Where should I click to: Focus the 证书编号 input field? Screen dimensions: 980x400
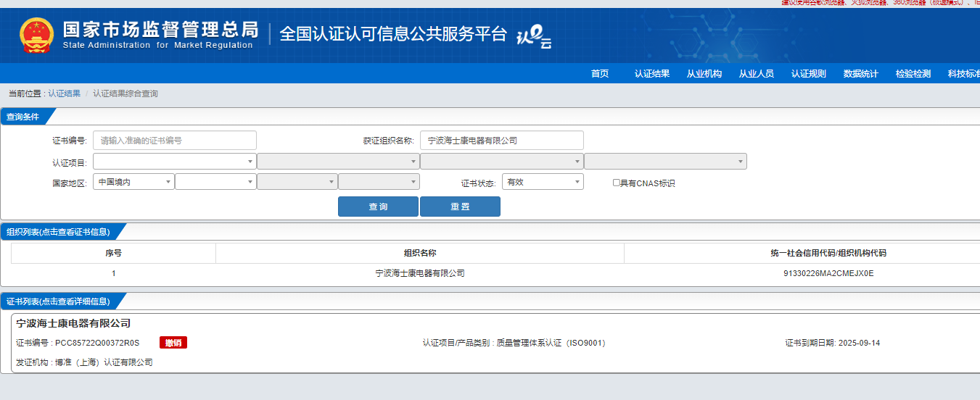pyautogui.click(x=175, y=141)
